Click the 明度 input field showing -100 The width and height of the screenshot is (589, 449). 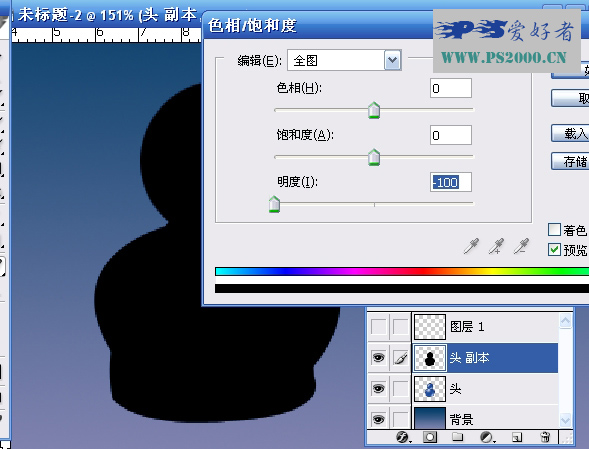pyautogui.click(x=451, y=182)
